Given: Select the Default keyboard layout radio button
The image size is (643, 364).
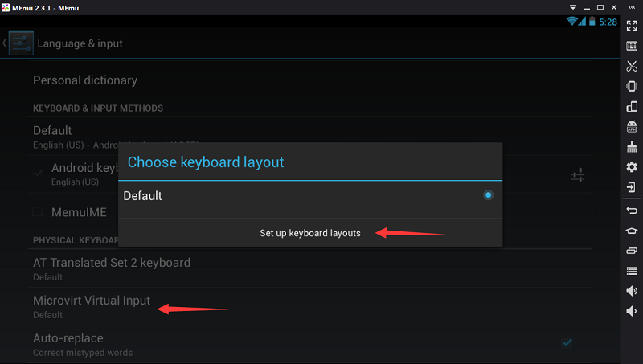Looking at the screenshot, I should 488,195.
